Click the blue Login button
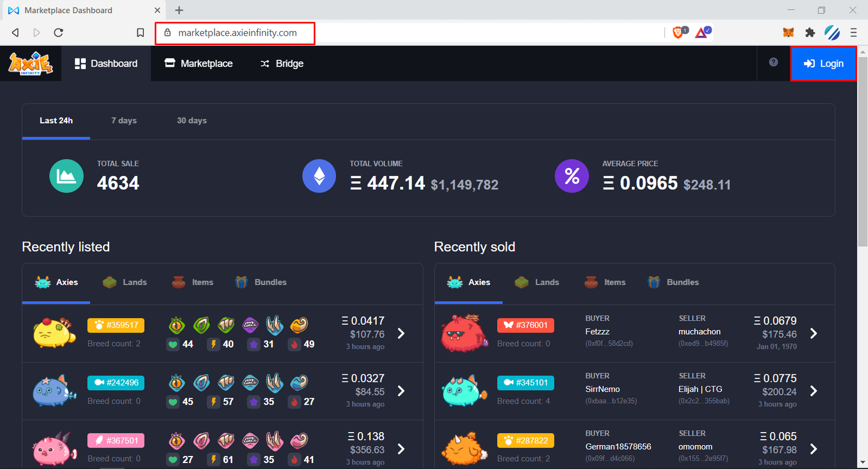 823,63
